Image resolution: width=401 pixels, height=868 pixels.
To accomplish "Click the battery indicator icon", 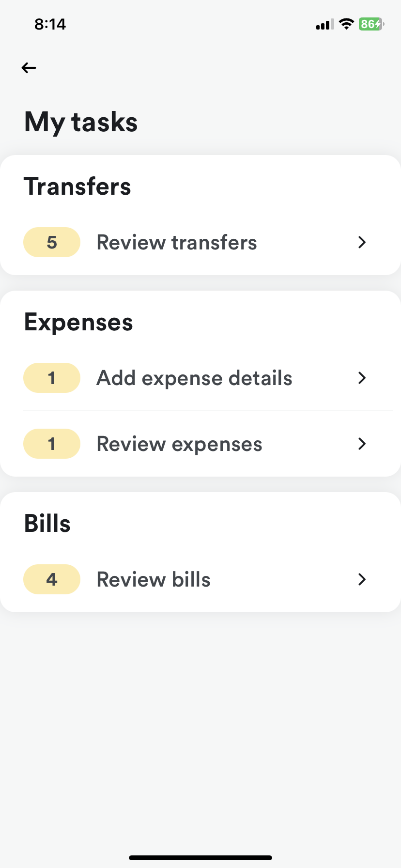I will [x=371, y=24].
